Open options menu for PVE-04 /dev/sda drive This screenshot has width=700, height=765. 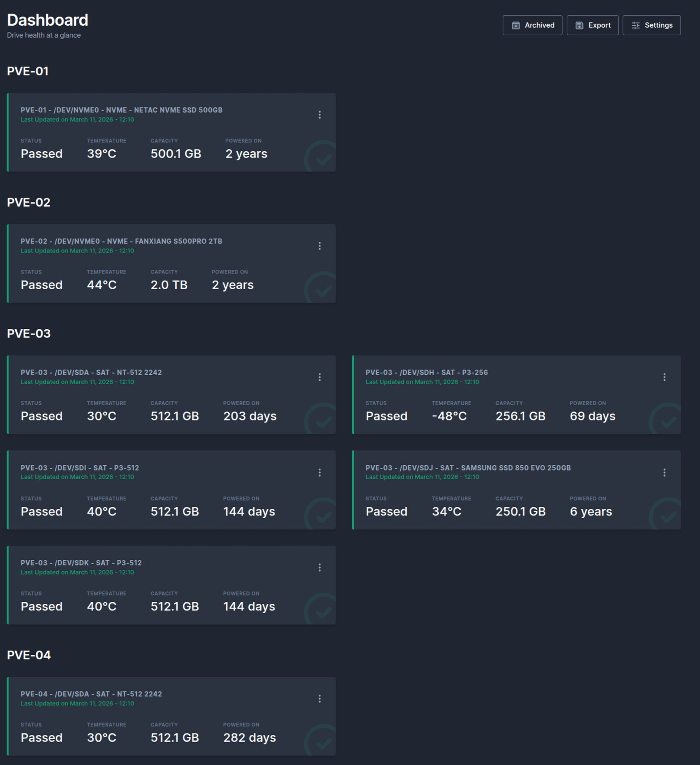point(319,699)
